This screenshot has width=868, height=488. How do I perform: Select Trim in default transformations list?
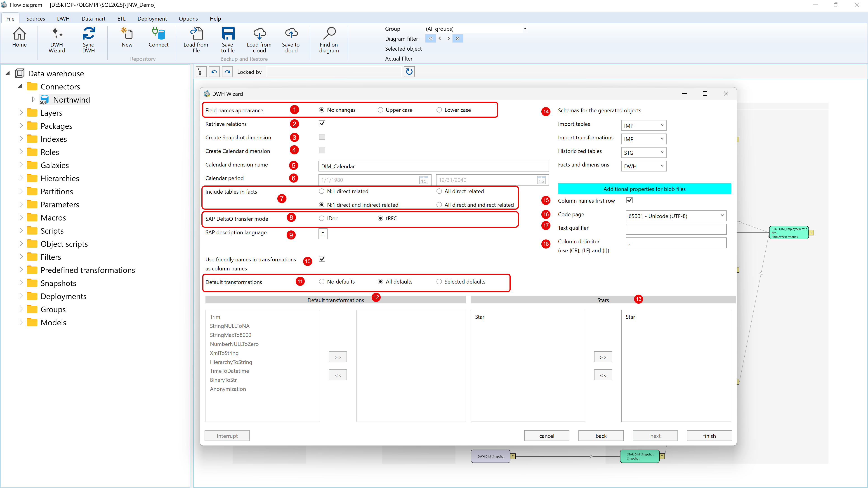[215, 317]
